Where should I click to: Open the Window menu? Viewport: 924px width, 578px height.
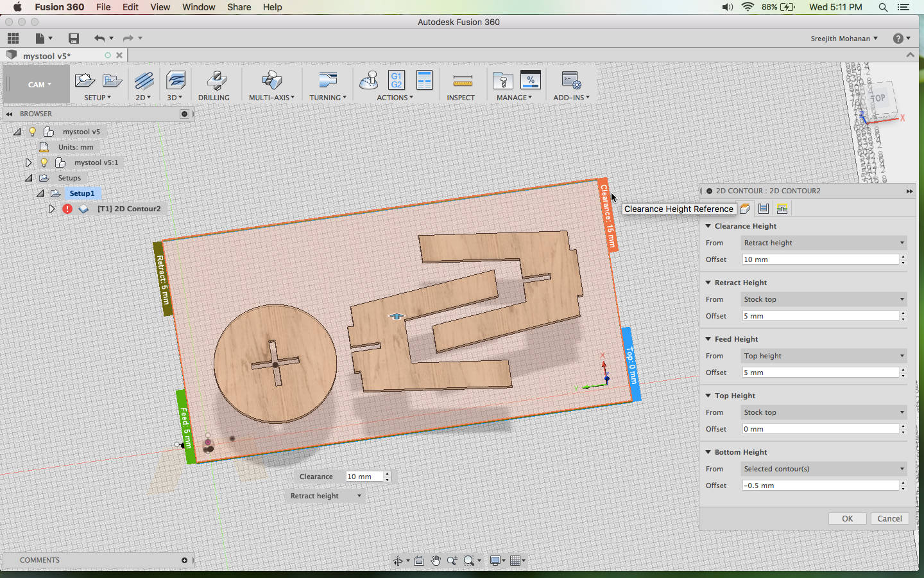coord(198,7)
